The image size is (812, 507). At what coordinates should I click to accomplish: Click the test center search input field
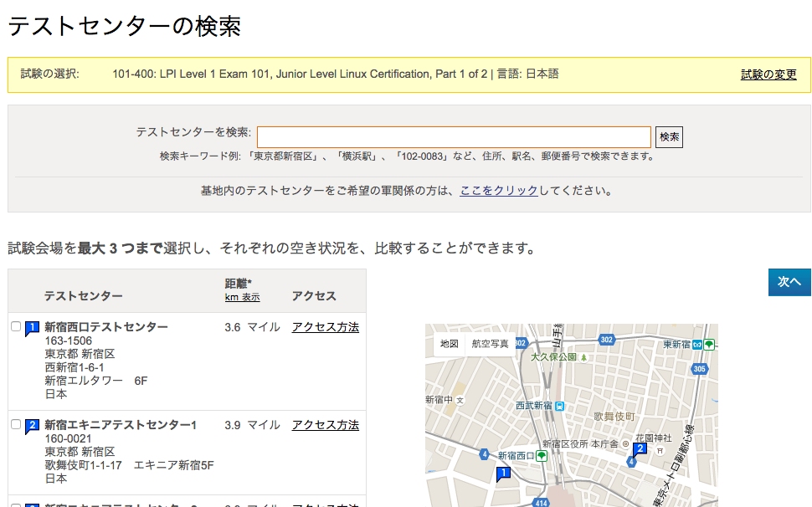click(x=455, y=136)
